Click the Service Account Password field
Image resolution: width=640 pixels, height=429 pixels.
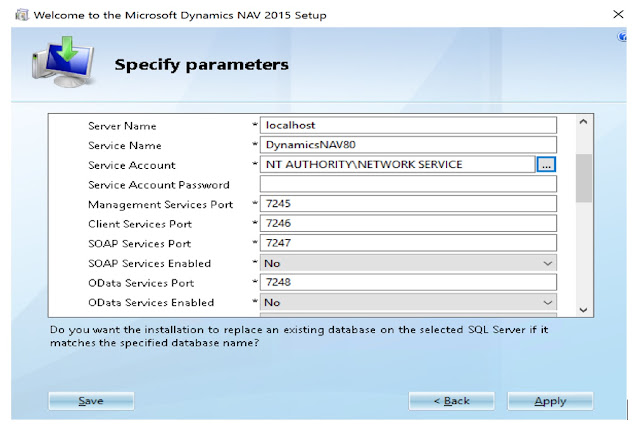pyautogui.click(x=408, y=184)
